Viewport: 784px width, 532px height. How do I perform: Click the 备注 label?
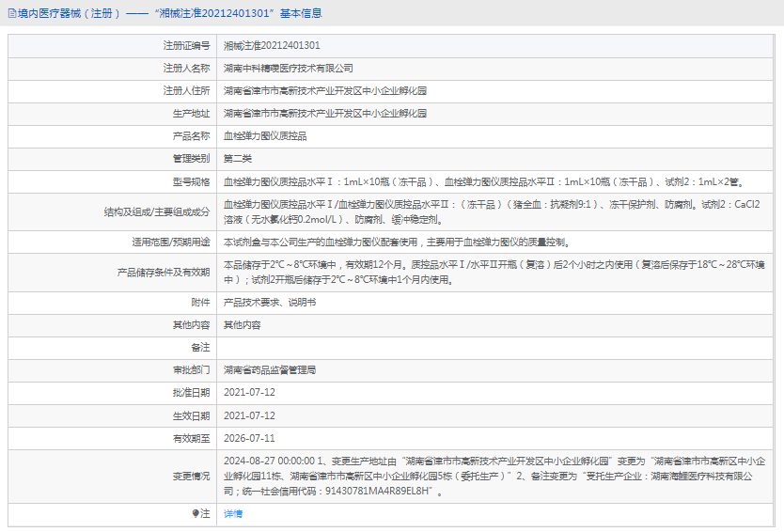200,348
